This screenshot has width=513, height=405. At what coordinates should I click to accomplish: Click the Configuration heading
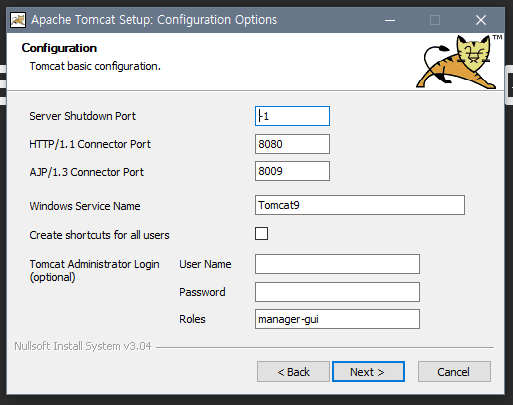[x=59, y=48]
